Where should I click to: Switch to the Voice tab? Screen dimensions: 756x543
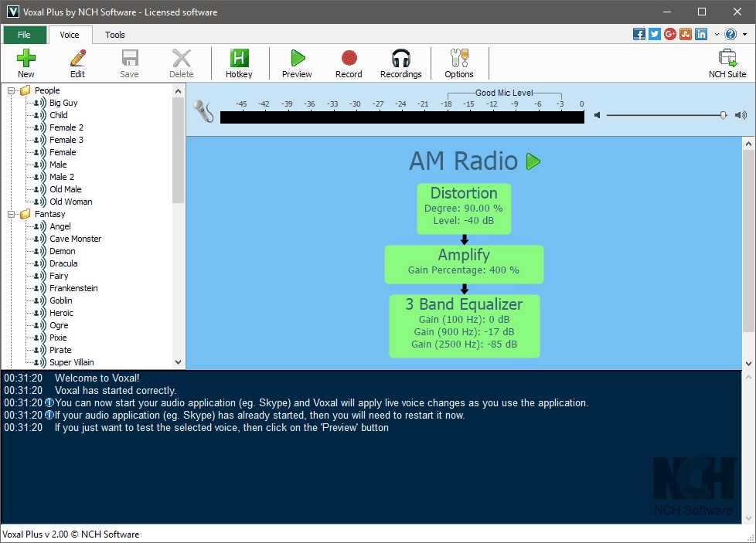pos(70,35)
